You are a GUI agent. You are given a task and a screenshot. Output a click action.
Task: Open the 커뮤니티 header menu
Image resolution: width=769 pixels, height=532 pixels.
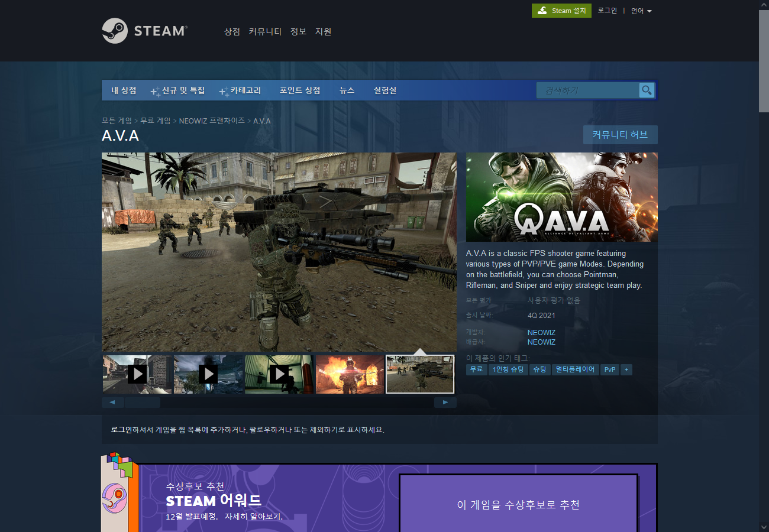point(265,31)
